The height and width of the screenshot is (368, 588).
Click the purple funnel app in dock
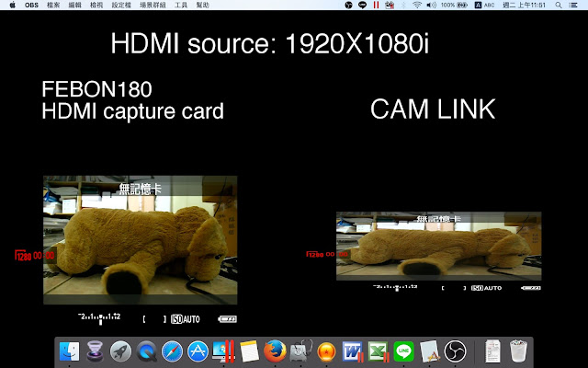[x=95, y=351]
